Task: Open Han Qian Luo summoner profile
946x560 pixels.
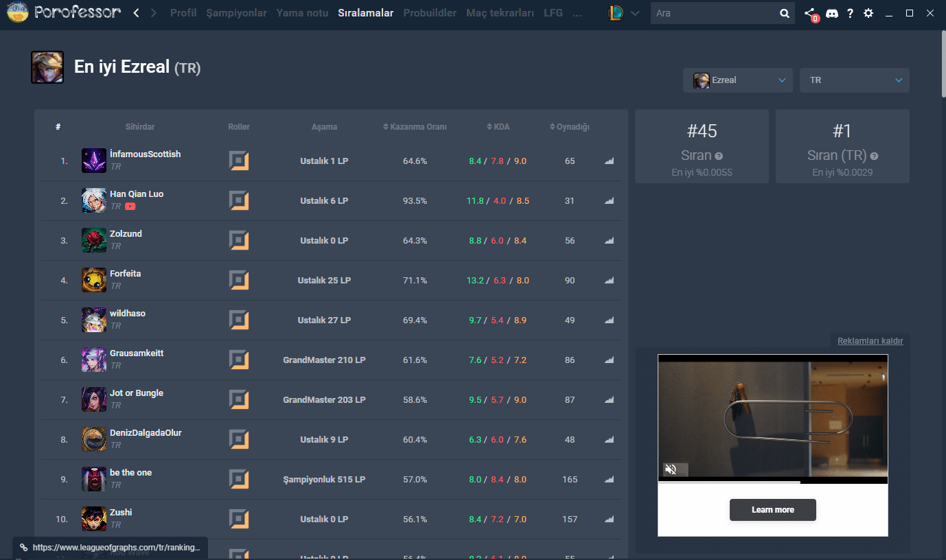Action: coord(137,194)
